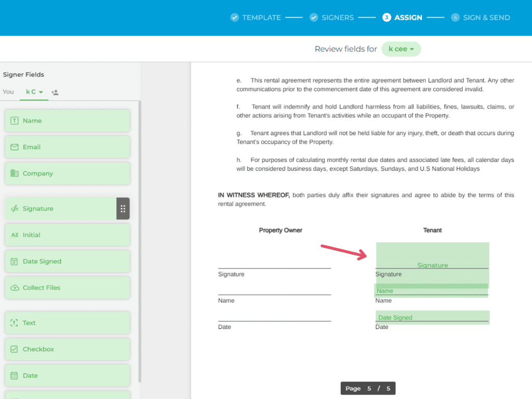This screenshot has width=532, height=399.
Task: Click the Collect Files cloud upload icon
Action: click(x=15, y=288)
